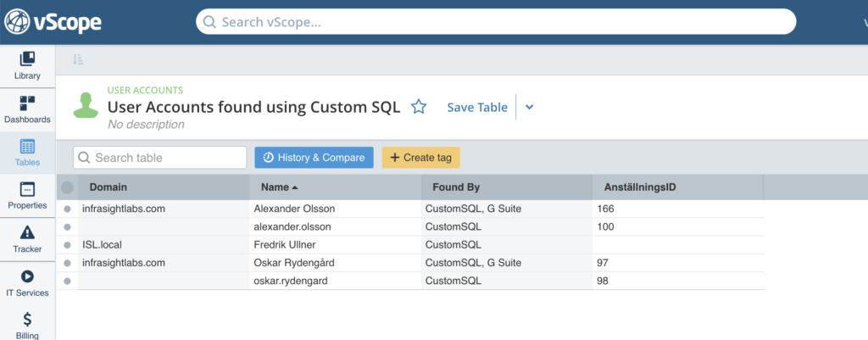Open IT Services from the sidebar
This screenshot has width=868, height=340.
[x=27, y=283]
